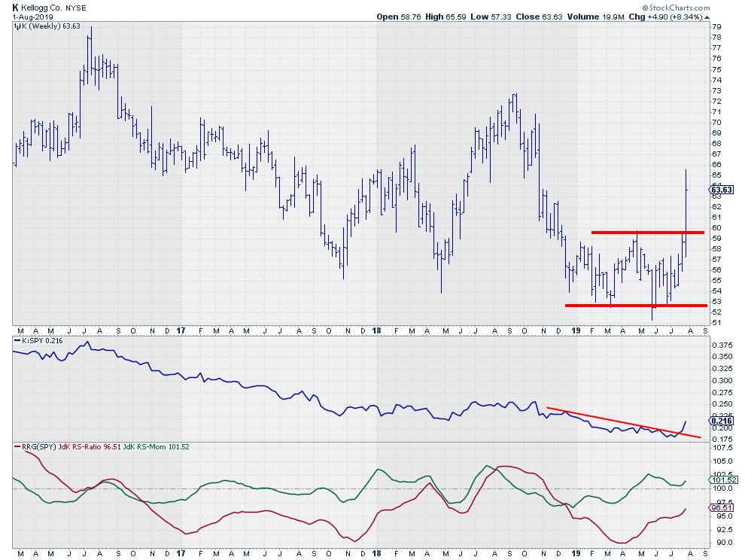
Task: Click the JdK RS-Mom 101.52 legend text
Action: [x=157, y=447]
